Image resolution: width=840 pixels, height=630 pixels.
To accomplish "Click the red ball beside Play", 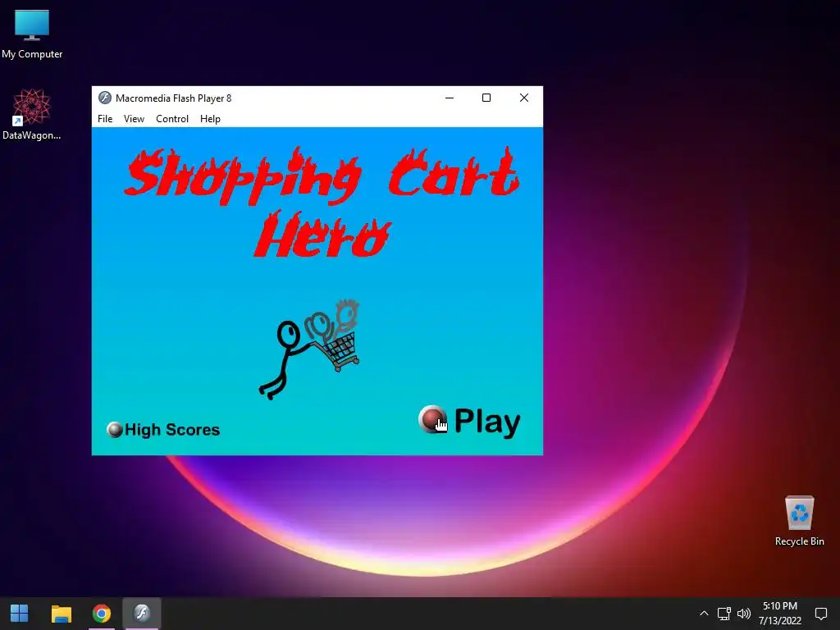I will tap(433, 419).
